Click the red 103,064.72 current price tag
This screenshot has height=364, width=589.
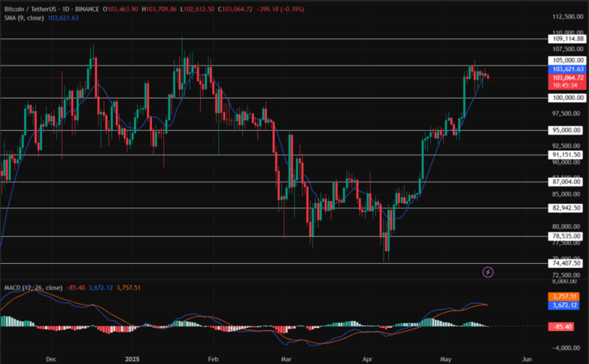(x=567, y=77)
